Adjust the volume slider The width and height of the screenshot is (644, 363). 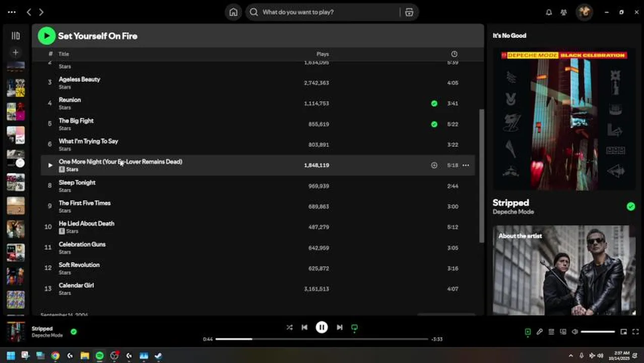pos(598,332)
